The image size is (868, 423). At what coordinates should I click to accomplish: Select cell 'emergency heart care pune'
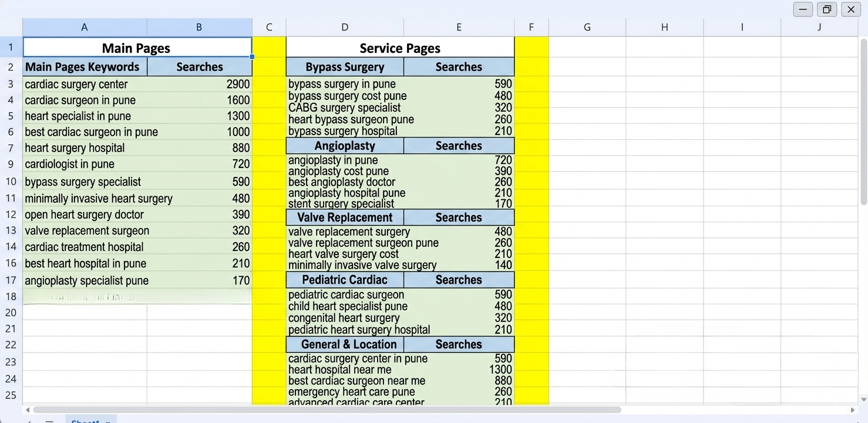351,392
